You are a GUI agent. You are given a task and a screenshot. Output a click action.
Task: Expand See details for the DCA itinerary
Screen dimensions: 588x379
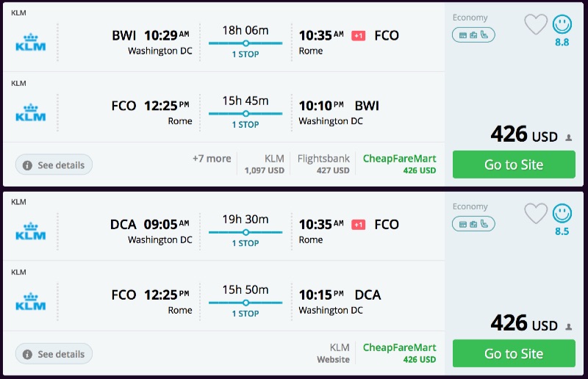pyautogui.click(x=54, y=354)
